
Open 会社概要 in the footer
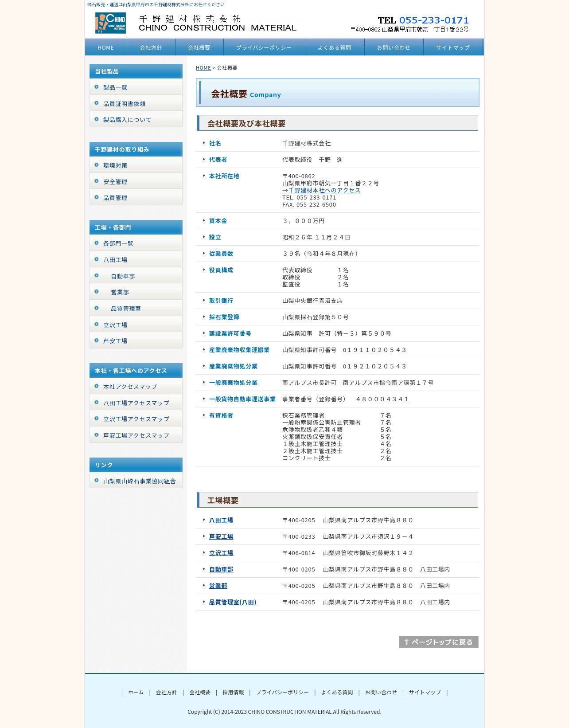pyautogui.click(x=200, y=692)
